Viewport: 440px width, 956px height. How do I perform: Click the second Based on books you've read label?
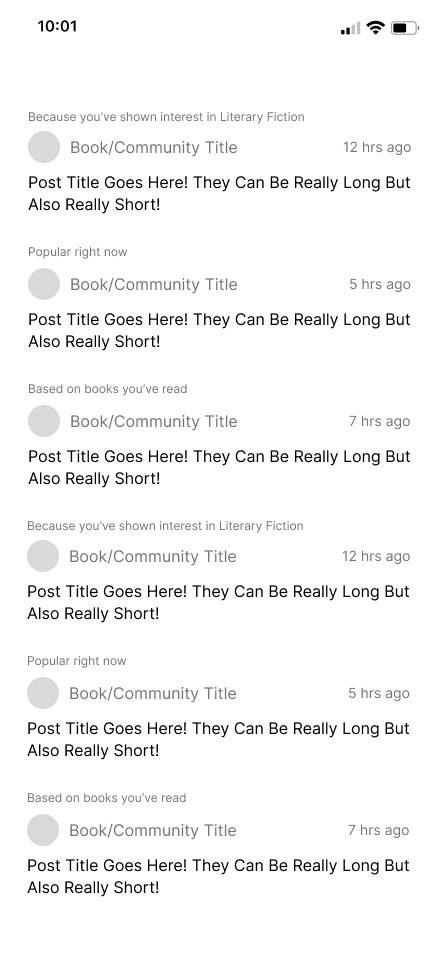(x=107, y=798)
